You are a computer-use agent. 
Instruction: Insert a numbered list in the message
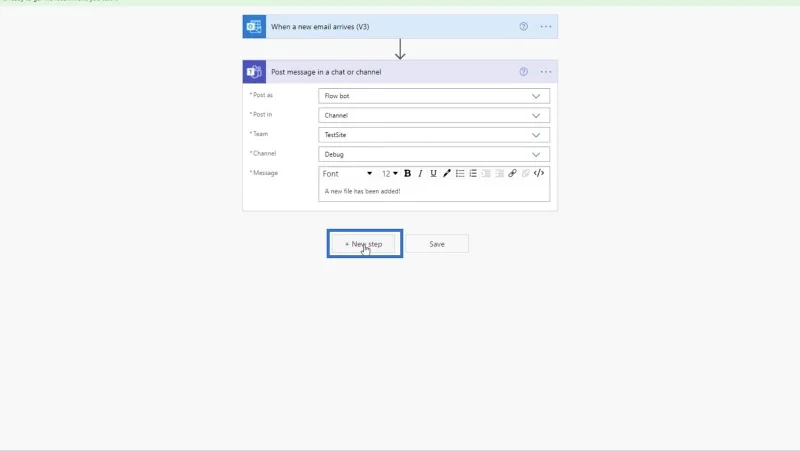473,173
